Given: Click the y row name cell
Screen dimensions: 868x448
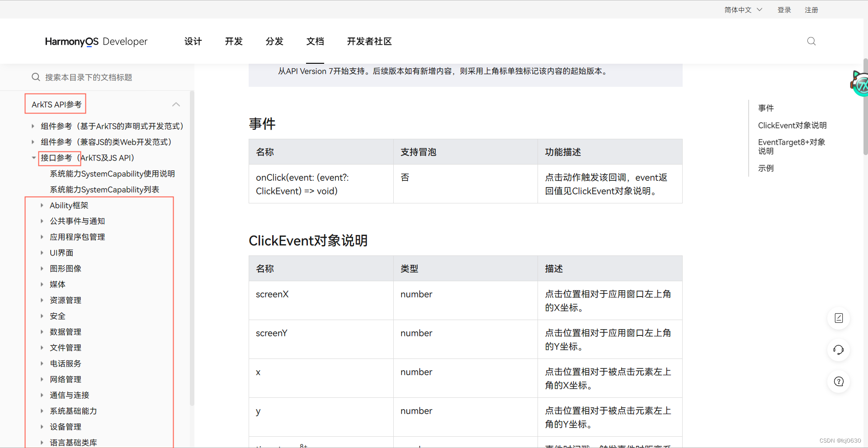Looking at the screenshot, I should click(x=321, y=417).
